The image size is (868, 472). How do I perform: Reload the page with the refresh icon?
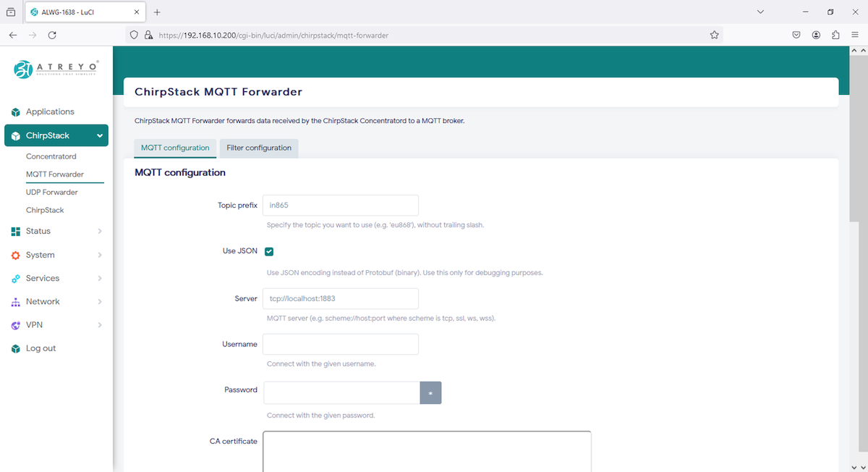point(52,35)
